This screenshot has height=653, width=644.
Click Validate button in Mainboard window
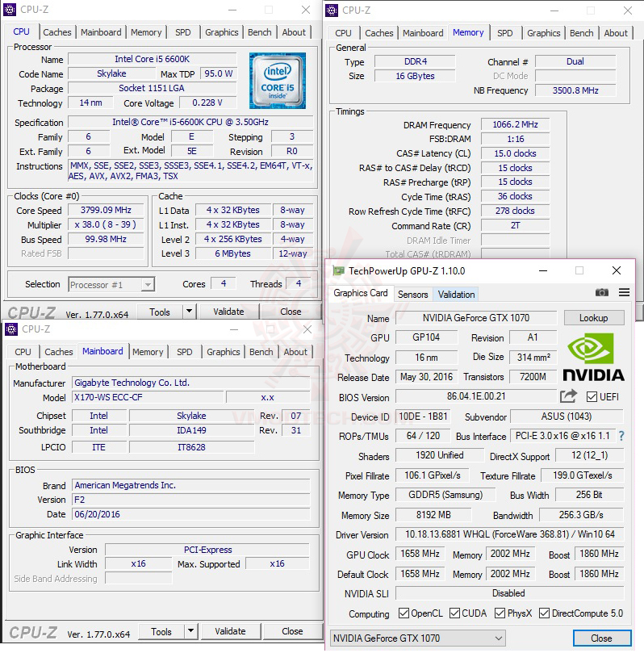[230, 631]
